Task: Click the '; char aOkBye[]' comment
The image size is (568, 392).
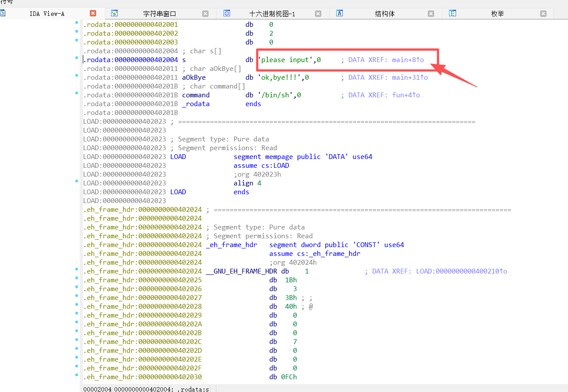Action: 212,69
